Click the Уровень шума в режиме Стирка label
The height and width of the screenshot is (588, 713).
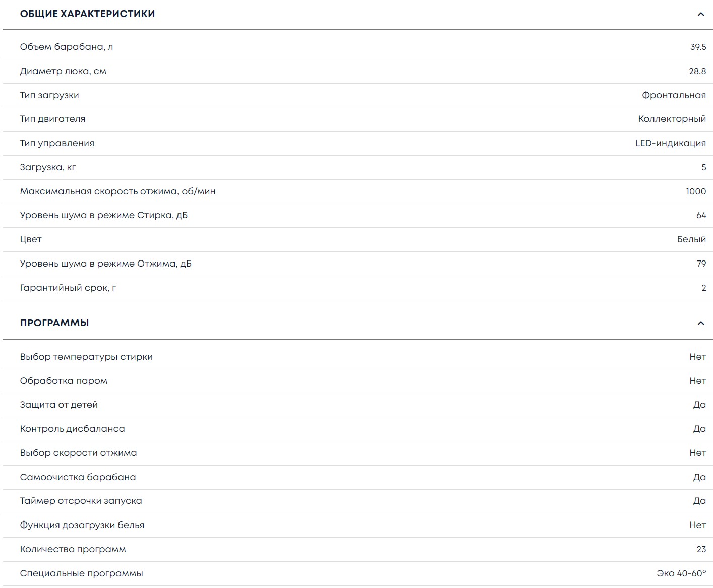103,215
